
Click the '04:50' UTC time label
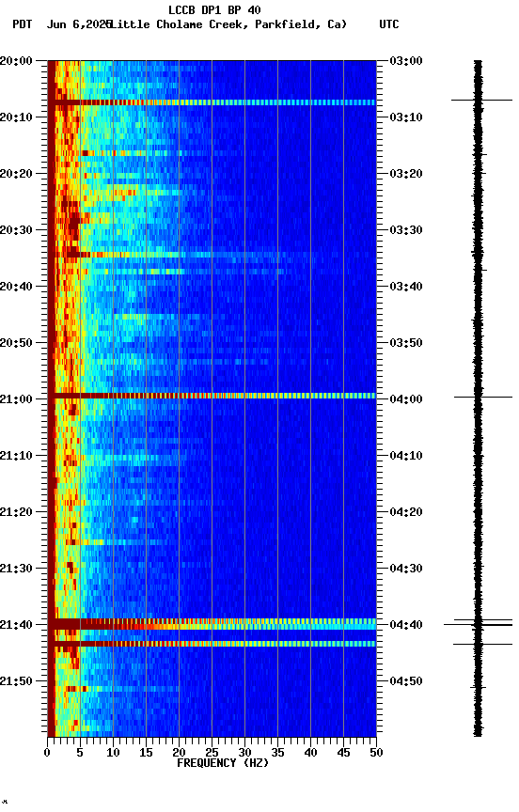(x=406, y=681)
